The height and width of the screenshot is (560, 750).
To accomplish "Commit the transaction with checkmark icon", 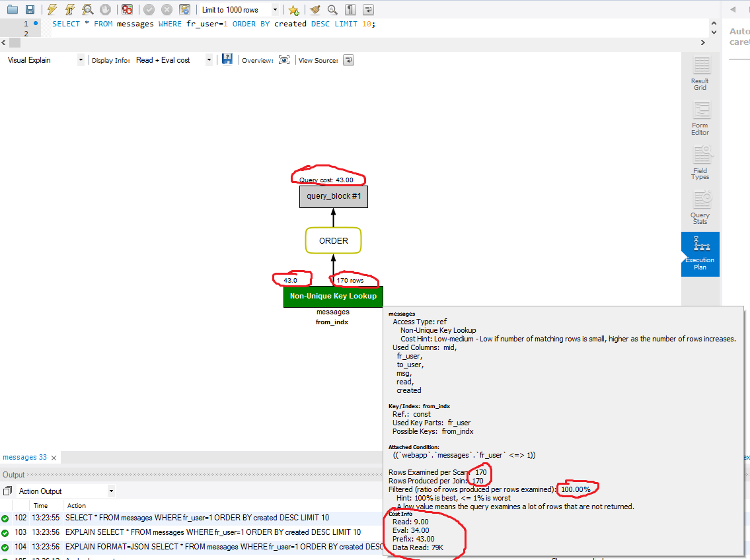I will click(149, 9).
